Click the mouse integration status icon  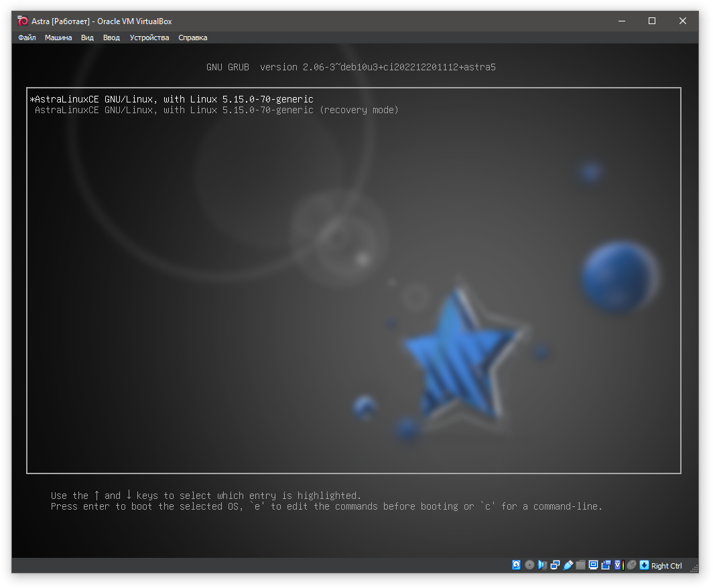point(632,565)
